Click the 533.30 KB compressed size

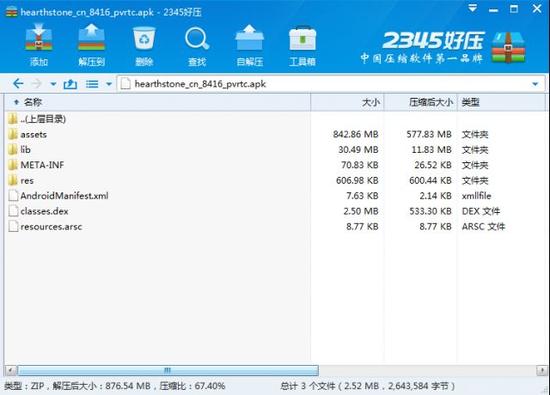click(430, 211)
